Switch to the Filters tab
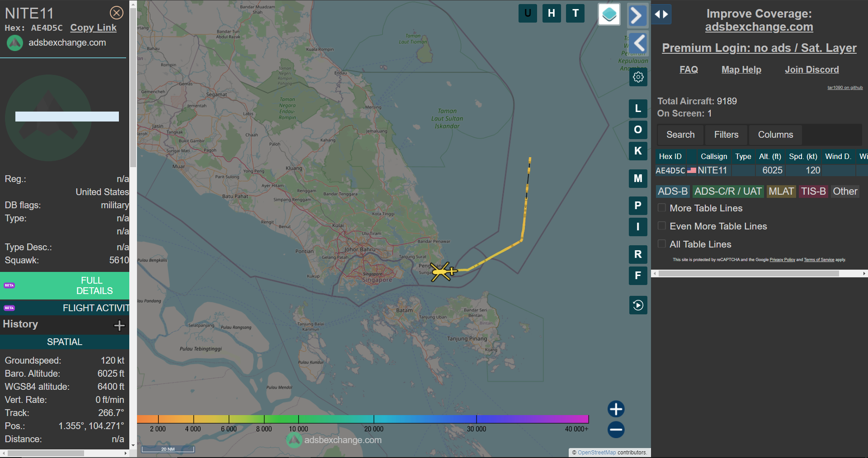Viewport: 868px width, 458px height. click(726, 135)
